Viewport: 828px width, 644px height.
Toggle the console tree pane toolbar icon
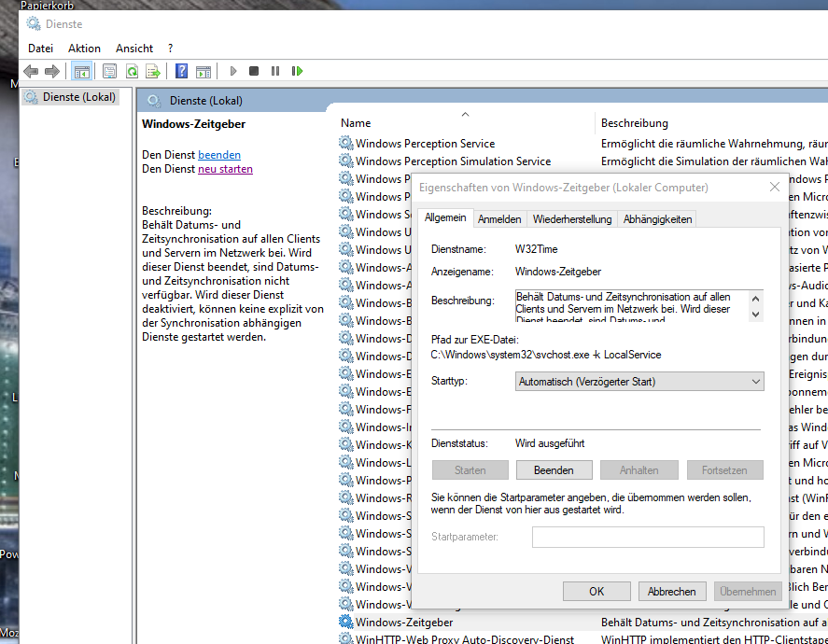pos(81,71)
